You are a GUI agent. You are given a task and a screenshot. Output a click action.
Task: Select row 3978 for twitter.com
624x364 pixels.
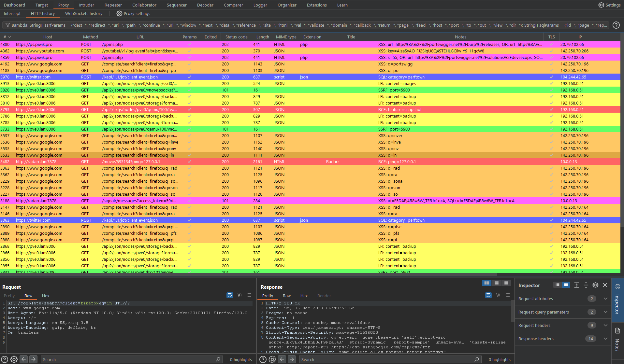pos(310,77)
